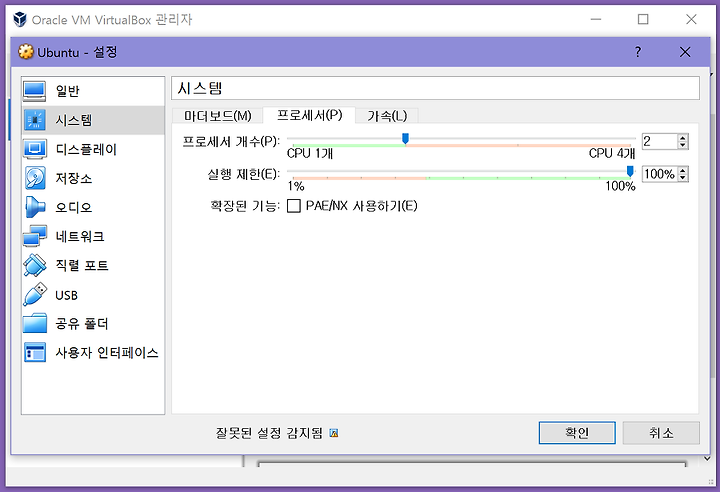
Task: Open the 사용자 인터페이스 window icon
Action: (x=35, y=352)
